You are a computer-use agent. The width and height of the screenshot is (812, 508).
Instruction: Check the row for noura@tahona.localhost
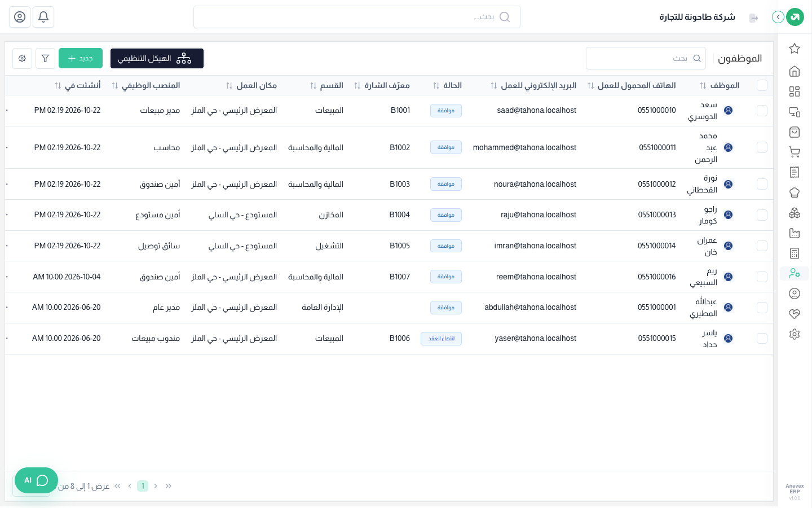[x=762, y=184]
